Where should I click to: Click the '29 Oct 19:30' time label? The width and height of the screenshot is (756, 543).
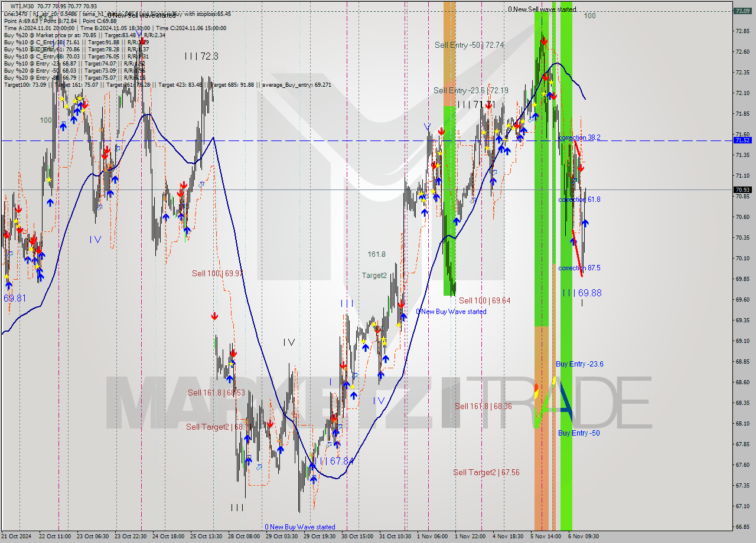tap(320, 537)
